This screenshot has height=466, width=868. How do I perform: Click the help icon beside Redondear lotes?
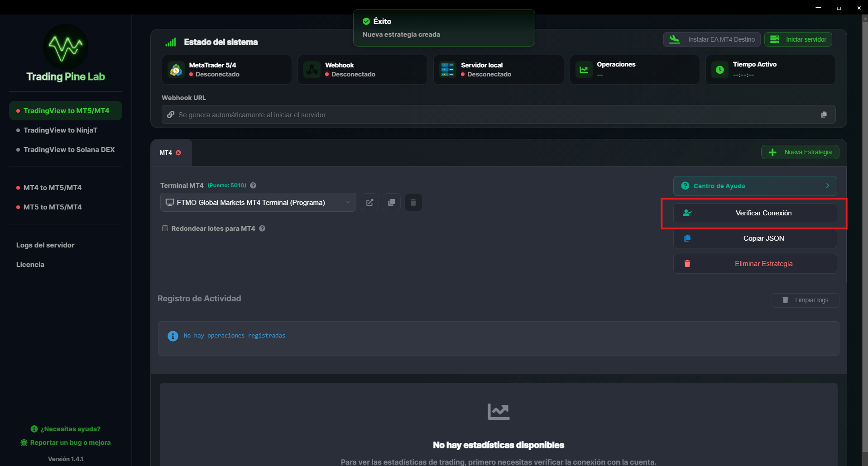[262, 228]
